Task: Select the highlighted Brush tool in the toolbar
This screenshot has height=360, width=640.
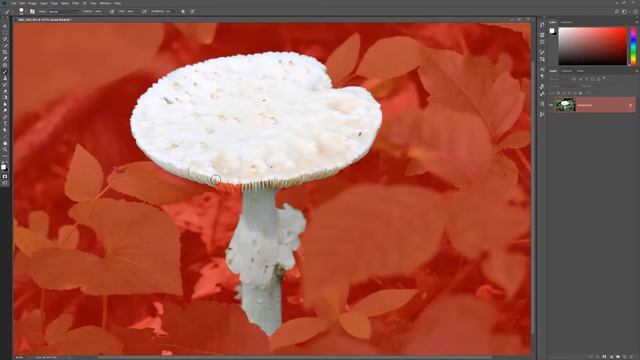Action: point(5,71)
